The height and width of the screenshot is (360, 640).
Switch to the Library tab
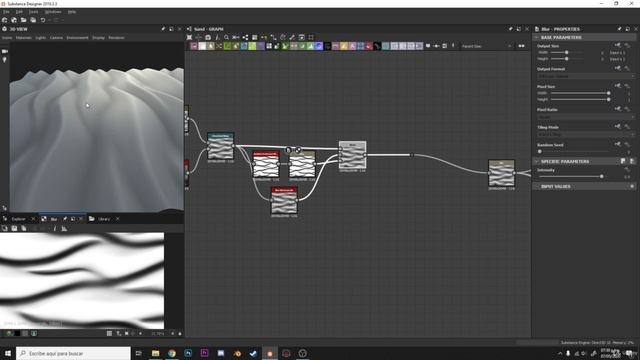tap(104, 219)
